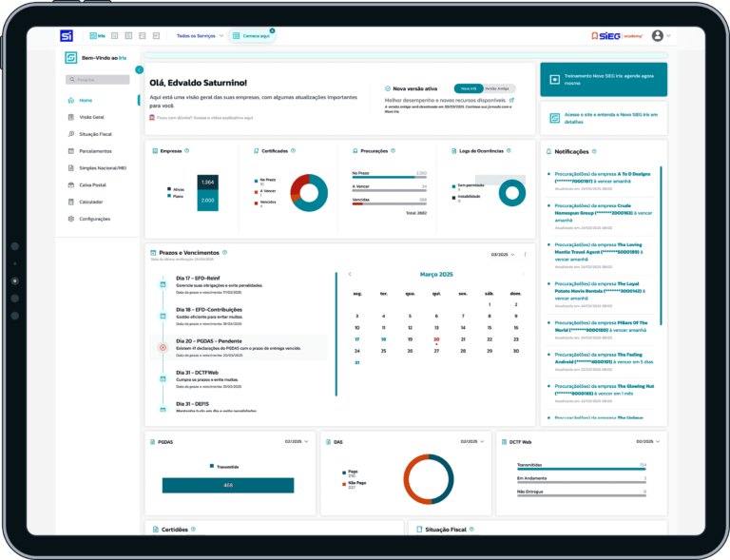The height and width of the screenshot is (560, 730).
Task: Open Situação Fiscal in the sidebar
Action: tap(97, 134)
